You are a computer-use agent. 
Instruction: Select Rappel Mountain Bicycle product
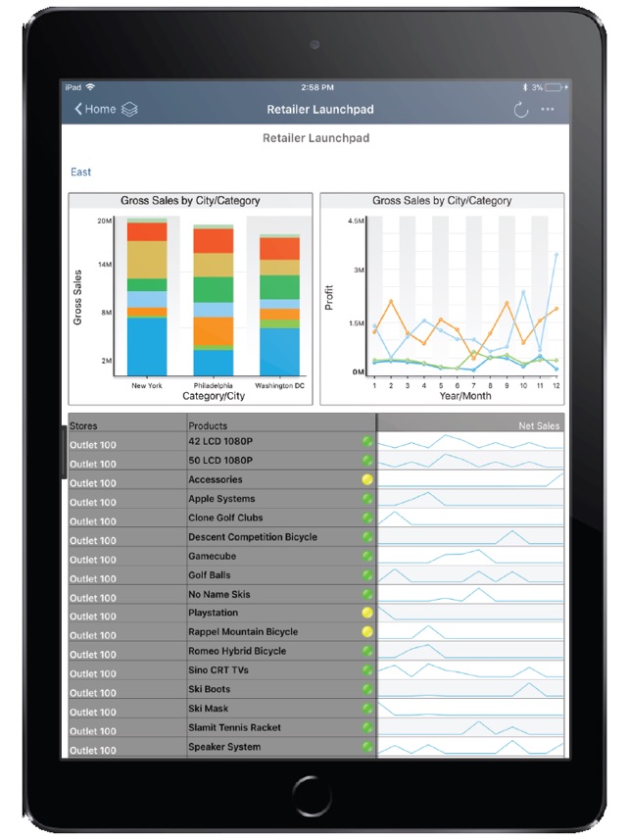click(x=243, y=632)
